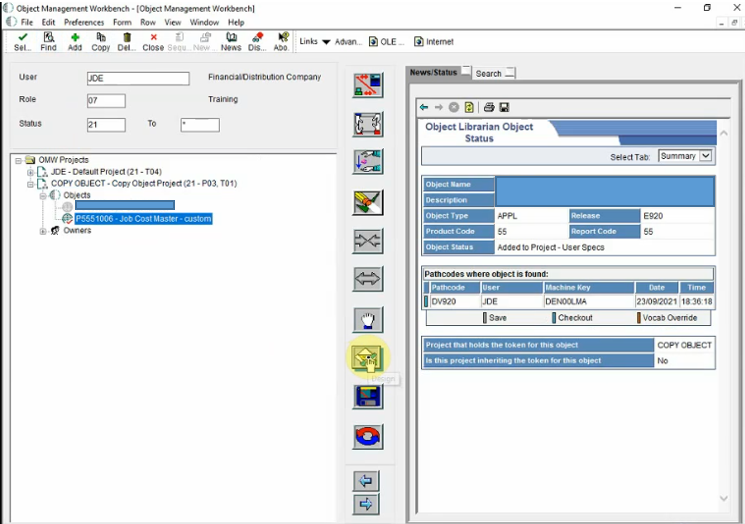Open the Preferences menu
This screenshot has width=745, height=524.
click(x=84, y=22)
